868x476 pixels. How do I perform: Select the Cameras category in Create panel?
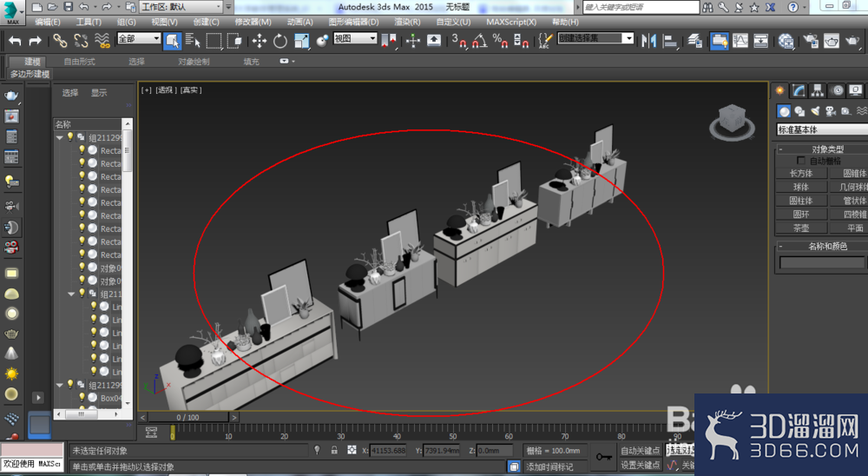[831, 111]
